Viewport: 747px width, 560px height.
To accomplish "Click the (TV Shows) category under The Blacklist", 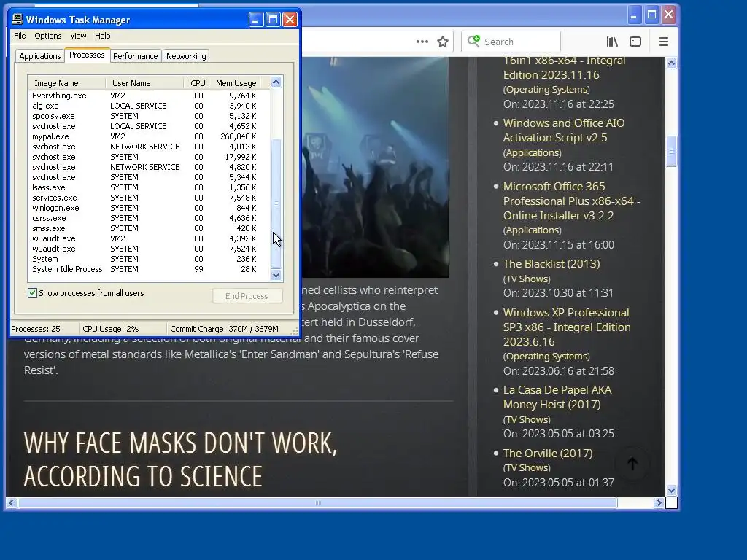I will pos(527,279).
